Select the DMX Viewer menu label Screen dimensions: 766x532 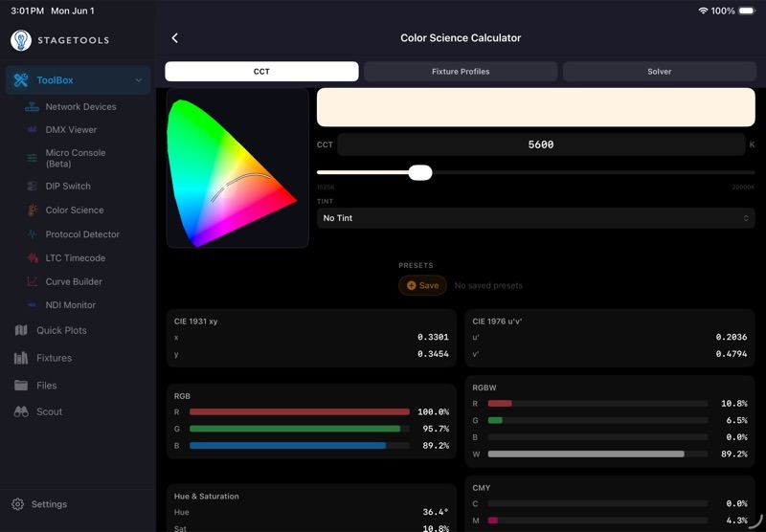pos(71,130)
